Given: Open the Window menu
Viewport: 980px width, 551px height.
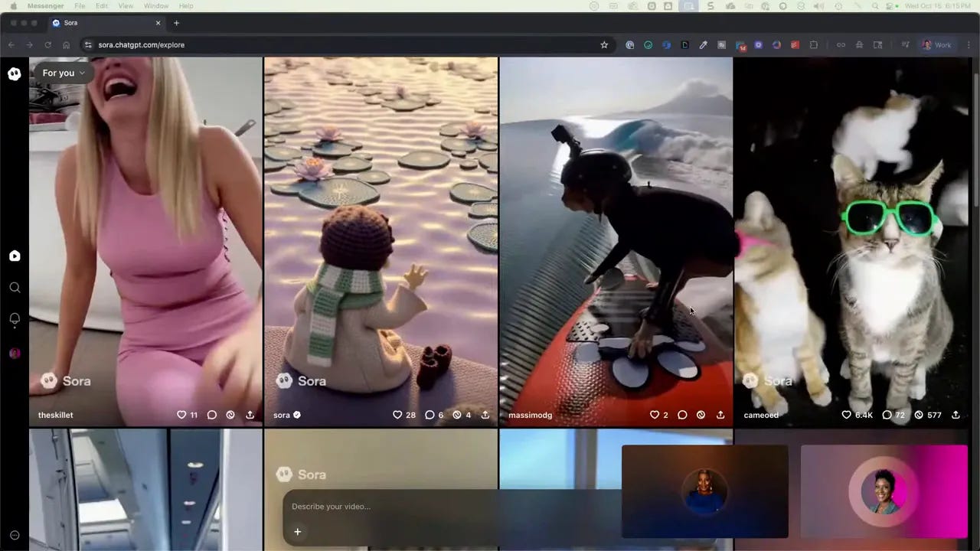Looking at the screenshot, I should [156, 6].
